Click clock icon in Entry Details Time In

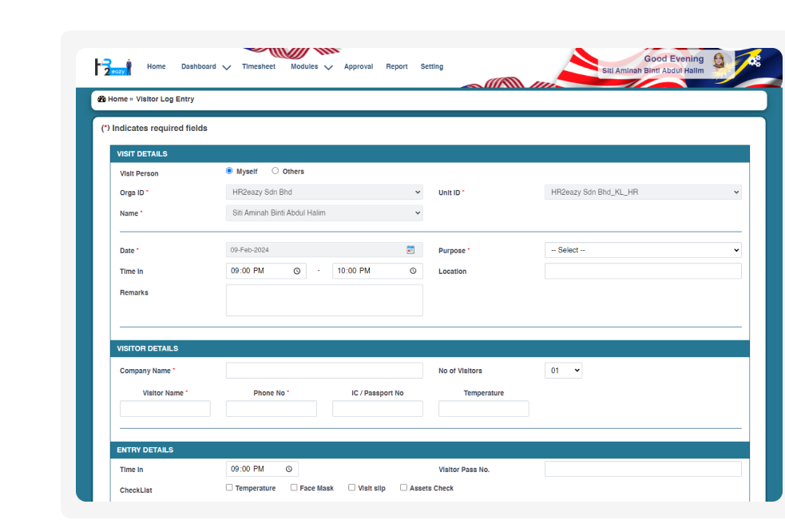(x=289, y=470)
